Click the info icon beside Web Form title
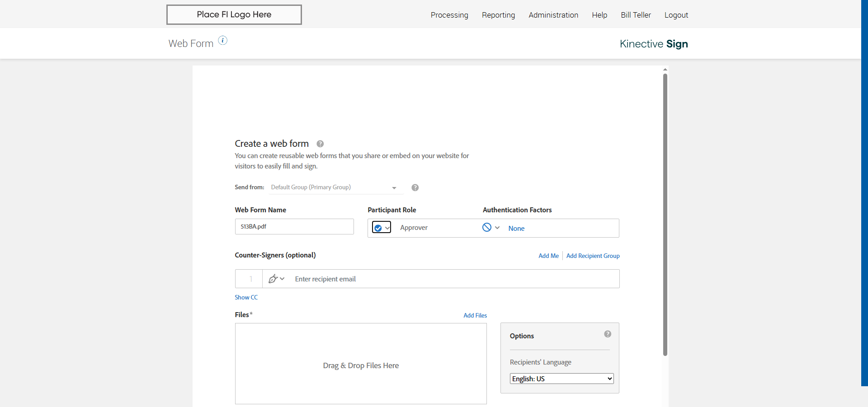 [x=222, y=41]
